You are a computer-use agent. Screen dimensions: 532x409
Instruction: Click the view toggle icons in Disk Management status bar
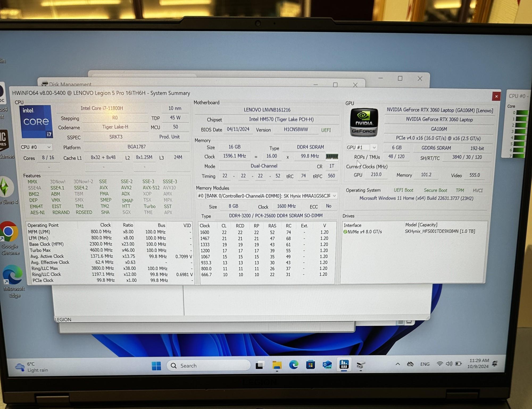point(405,322)
